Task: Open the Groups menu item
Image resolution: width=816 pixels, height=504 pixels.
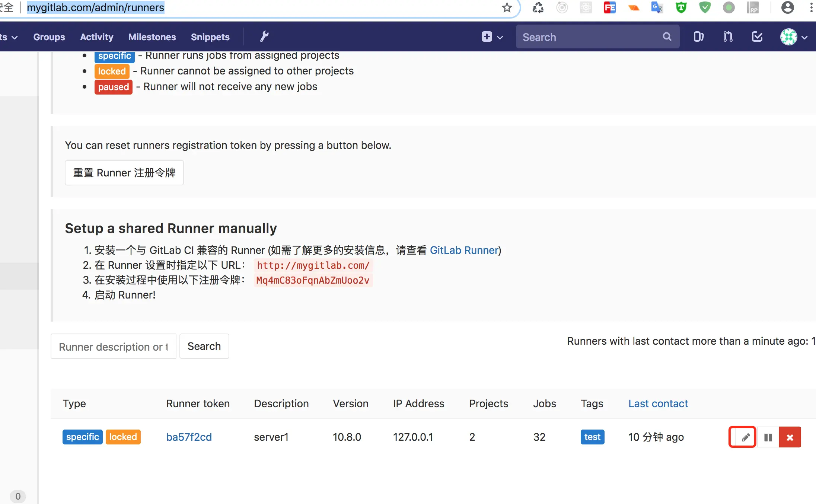Action: pos(49,37)
